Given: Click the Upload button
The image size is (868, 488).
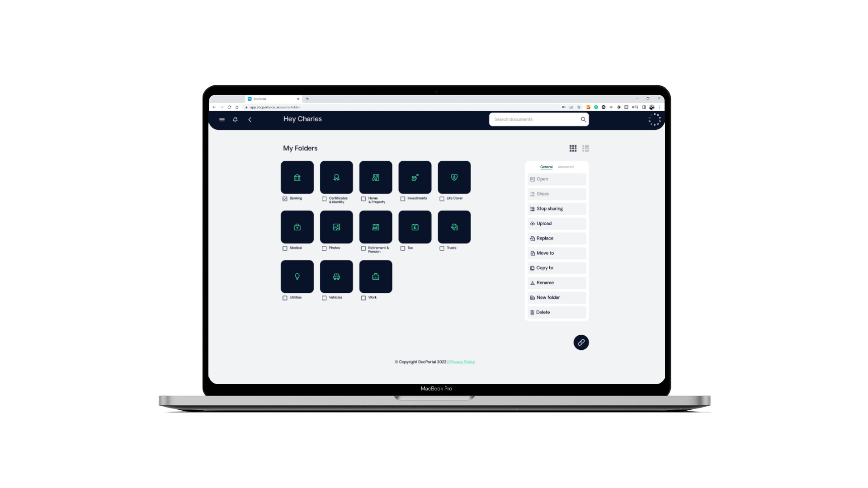Looking at the screenshot, I should pos(556,223).
